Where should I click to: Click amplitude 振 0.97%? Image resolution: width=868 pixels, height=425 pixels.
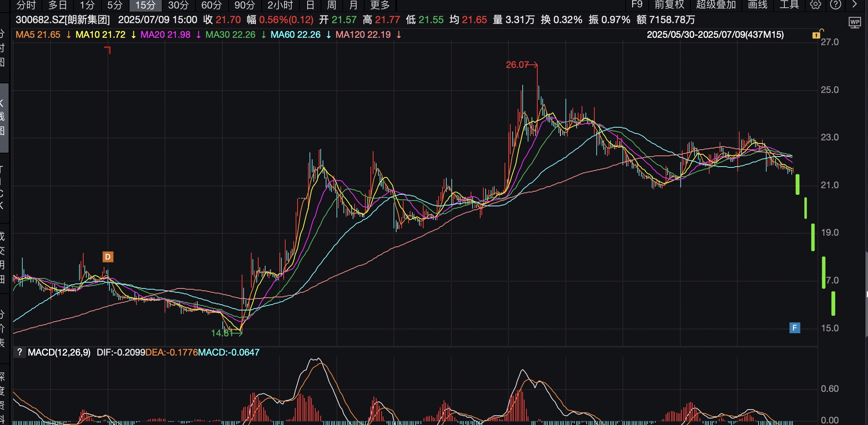pos(609,20)
